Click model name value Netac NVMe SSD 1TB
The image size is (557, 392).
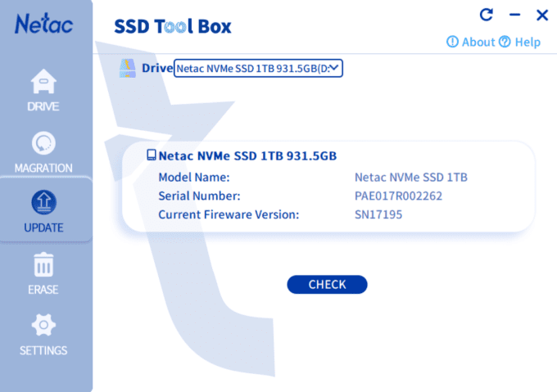pyautogui.click(x=411, y=177)
